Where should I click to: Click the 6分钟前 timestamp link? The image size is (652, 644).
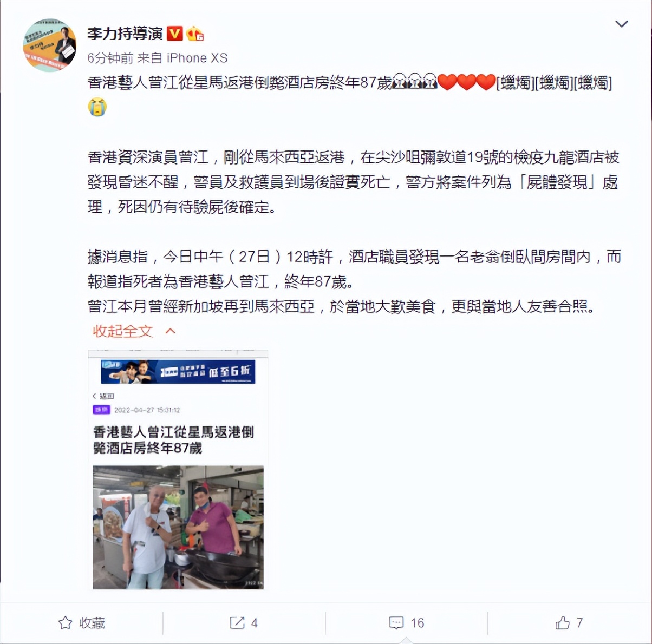coord(110,58)
